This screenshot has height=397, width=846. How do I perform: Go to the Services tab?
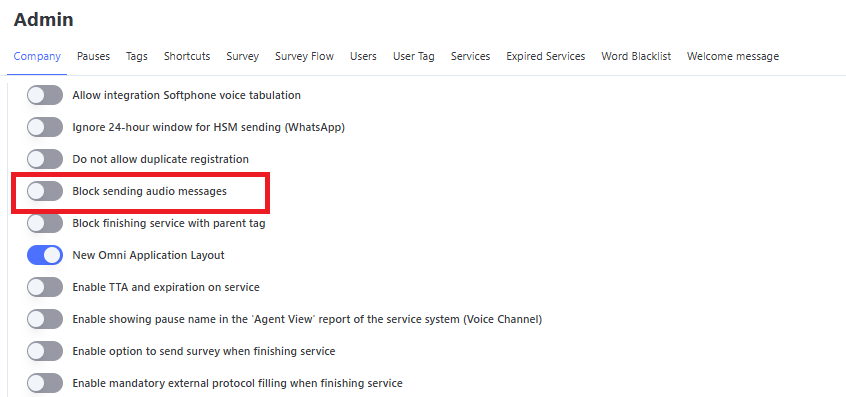point(470,56)
